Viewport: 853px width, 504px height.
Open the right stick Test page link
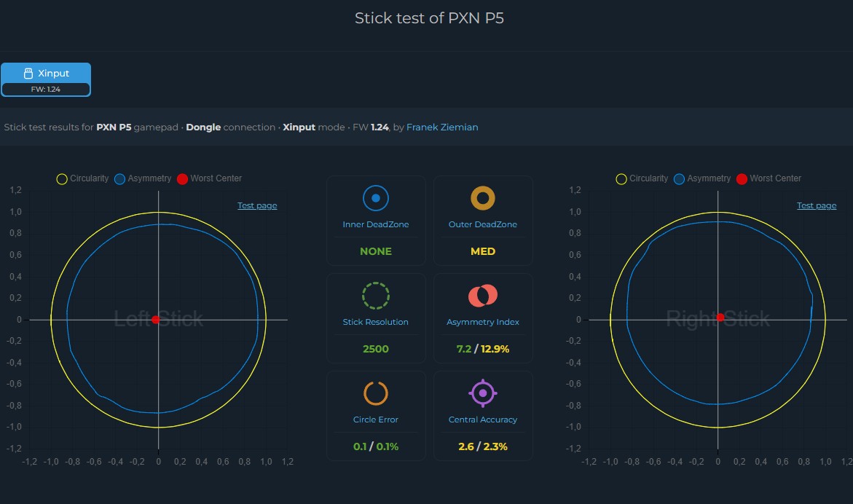coord(817,205)
